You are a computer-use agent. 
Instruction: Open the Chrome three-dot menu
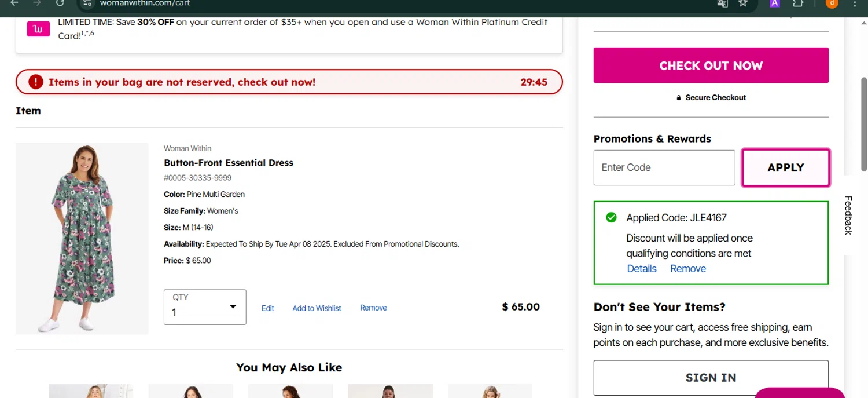click(855, 3)
